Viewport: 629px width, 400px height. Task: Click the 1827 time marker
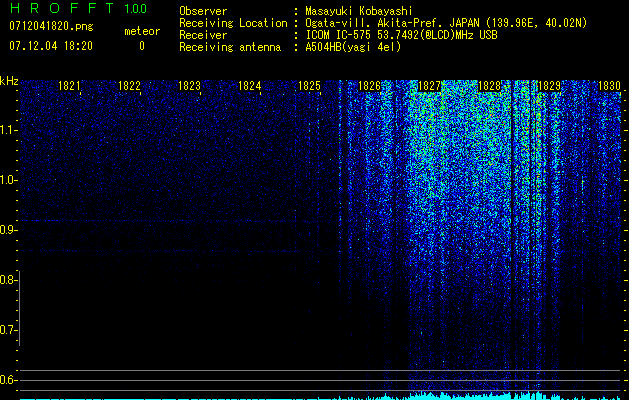(429, 86)
